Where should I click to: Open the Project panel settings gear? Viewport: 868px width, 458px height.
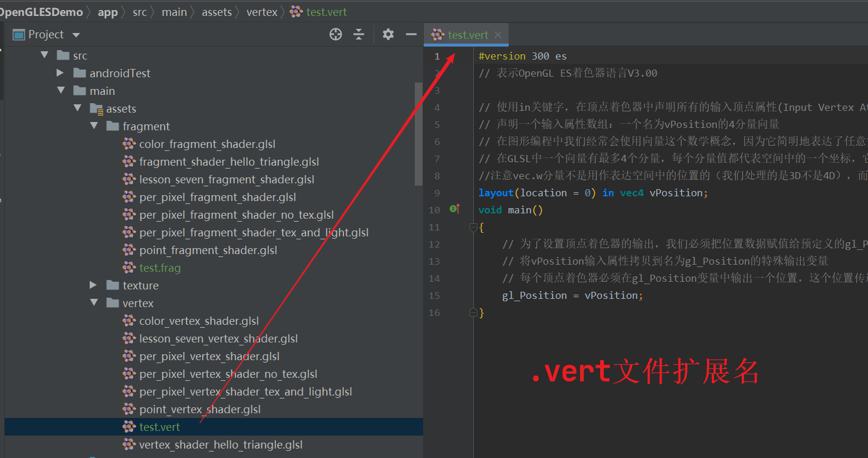388,34
